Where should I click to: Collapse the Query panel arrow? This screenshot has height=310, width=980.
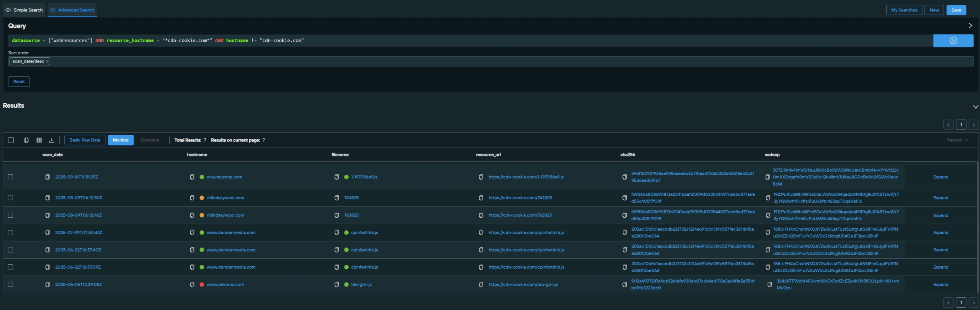pos(970,26)
